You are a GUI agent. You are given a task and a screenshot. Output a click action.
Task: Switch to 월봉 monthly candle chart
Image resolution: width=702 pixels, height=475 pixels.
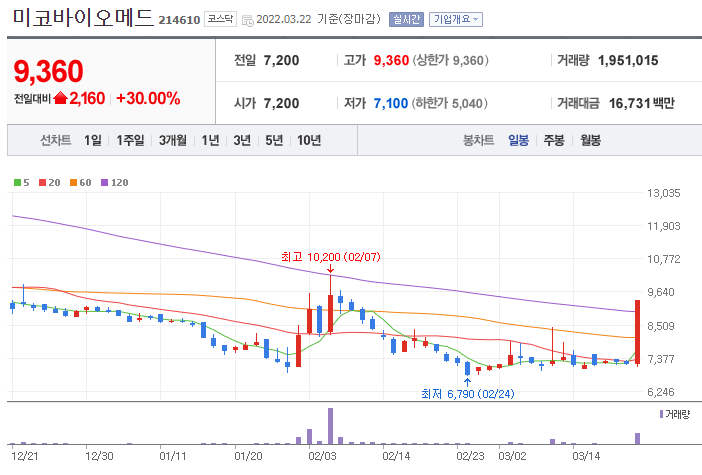tap(591, 140)
